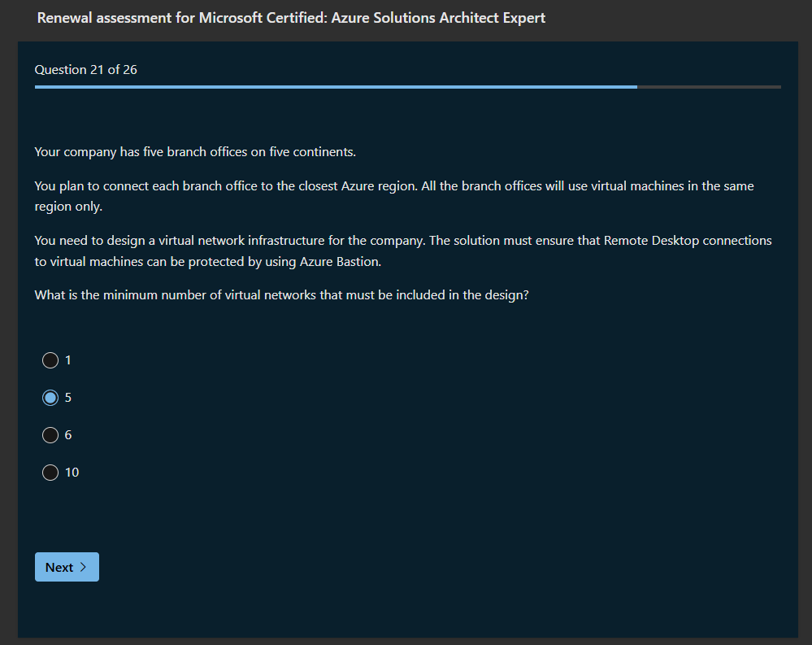Pick the radio button for answer 6

(50, 435)
